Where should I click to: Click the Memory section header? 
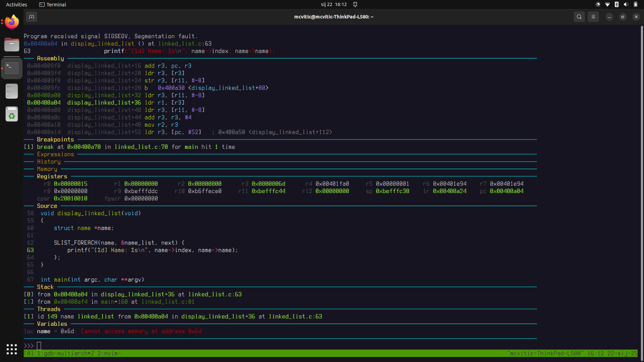click(47, 169)
